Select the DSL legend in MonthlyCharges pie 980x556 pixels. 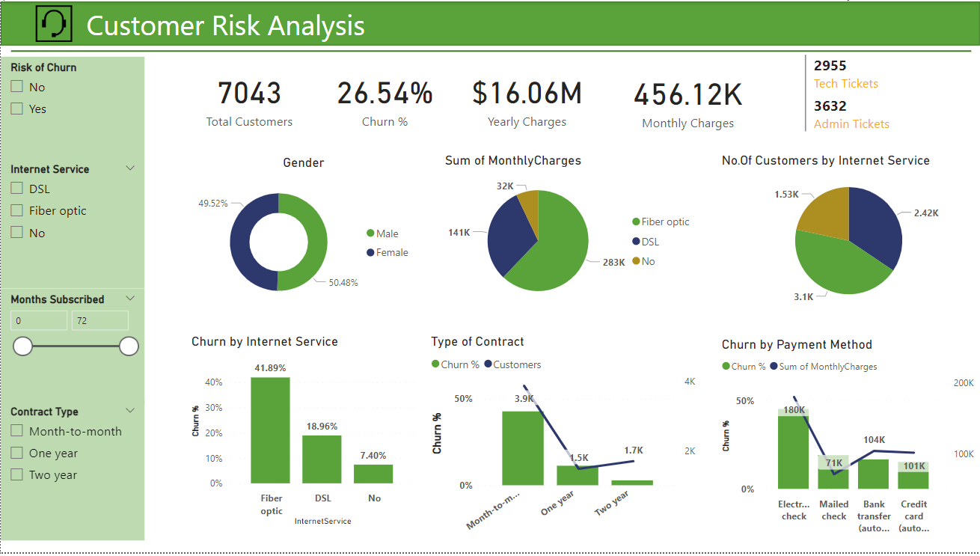(637, 241)
